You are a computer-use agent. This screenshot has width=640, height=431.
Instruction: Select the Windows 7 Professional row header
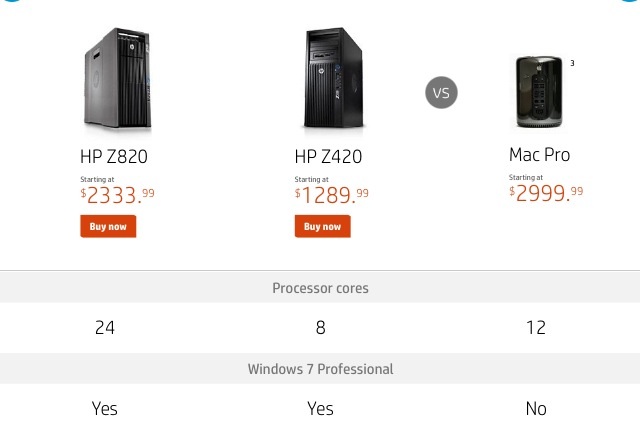(320, 369)
